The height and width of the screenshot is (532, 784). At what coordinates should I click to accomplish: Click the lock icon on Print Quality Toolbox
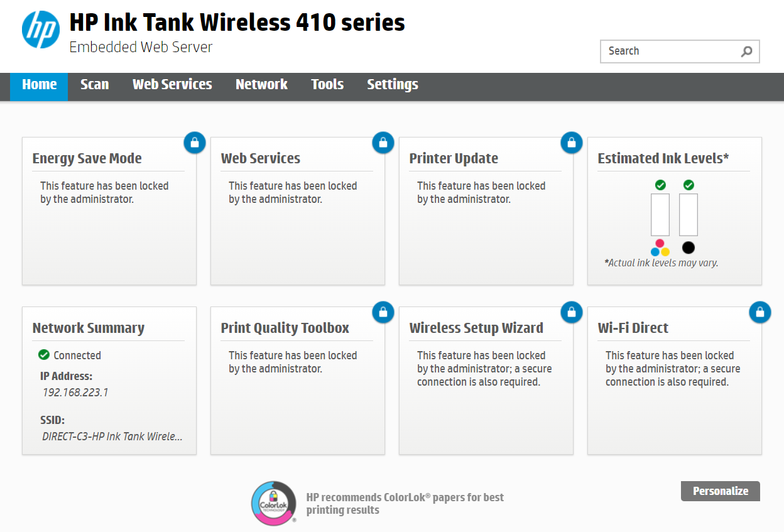click(x=383, y=312)
